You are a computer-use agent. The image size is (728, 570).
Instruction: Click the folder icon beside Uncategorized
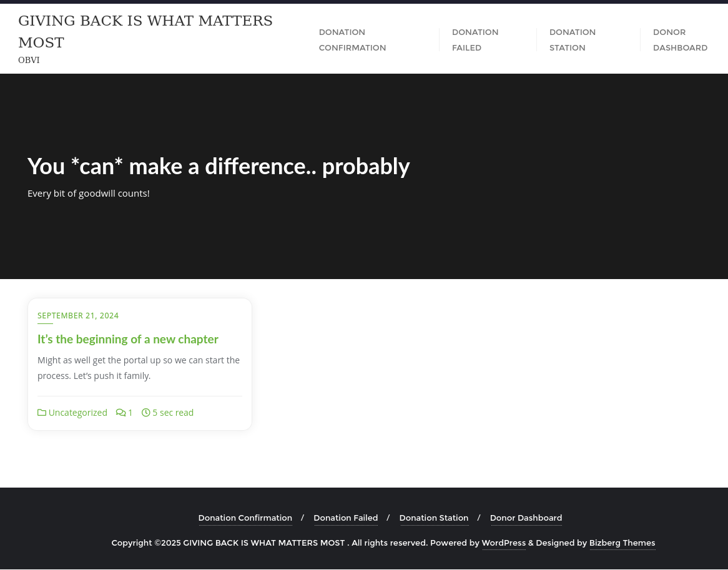point(42,412)
